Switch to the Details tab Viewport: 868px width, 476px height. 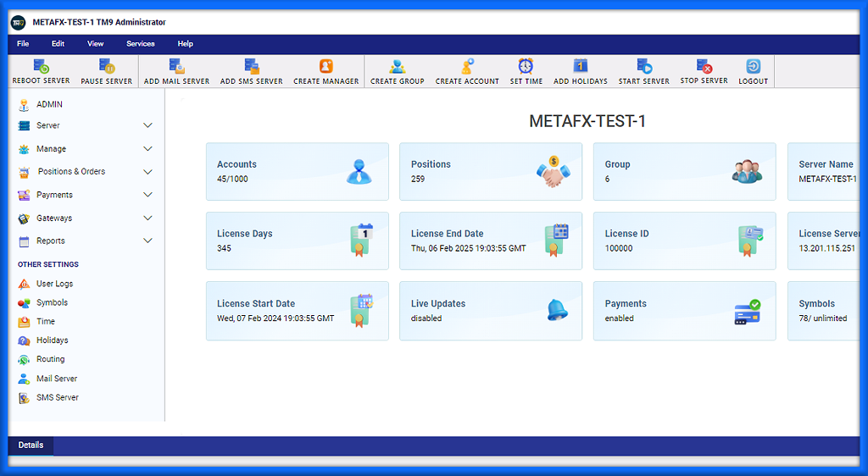click(31, 446)
